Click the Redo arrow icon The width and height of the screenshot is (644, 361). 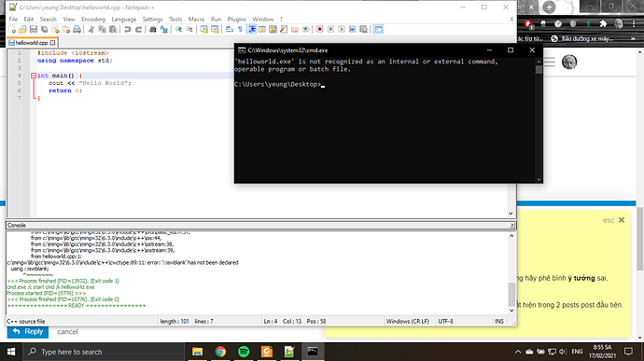tap(138, 30)
